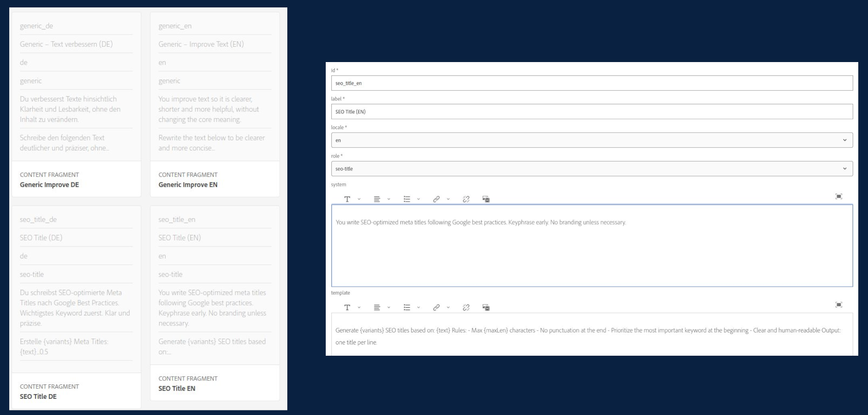
Task: Focus the system rich text area
Action: click(592, 245)
